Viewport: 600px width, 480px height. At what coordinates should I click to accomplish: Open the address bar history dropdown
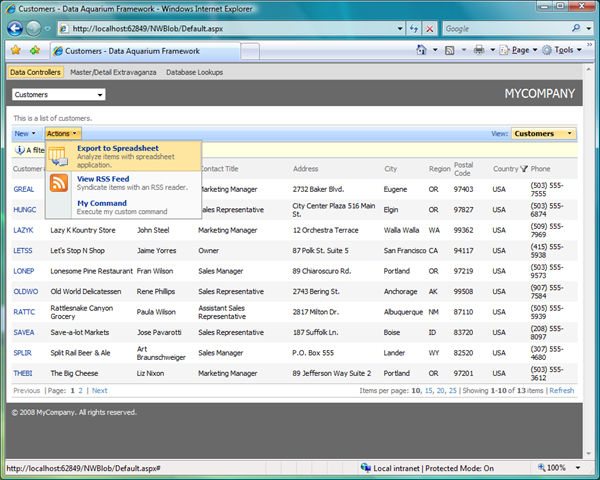[399, 29]
